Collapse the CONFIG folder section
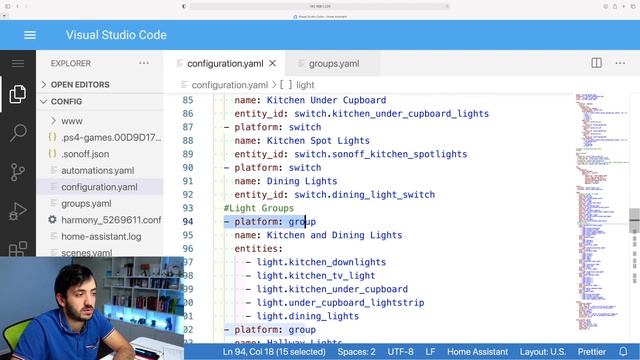This screenshot has width=640, height=360. (66, 101)
